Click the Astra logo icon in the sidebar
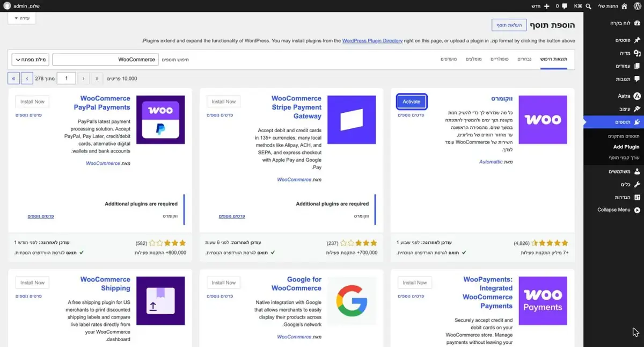 tap(637, 96)
